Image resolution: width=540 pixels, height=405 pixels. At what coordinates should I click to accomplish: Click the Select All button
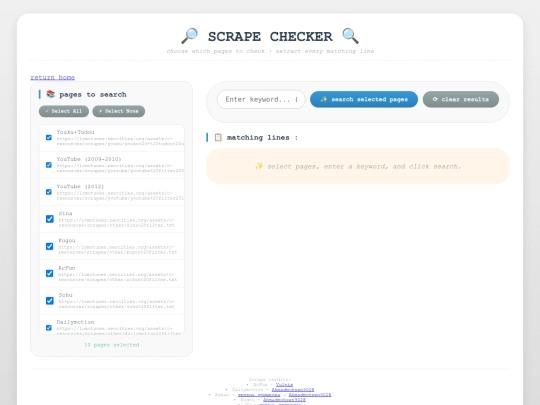pos(64,111)
